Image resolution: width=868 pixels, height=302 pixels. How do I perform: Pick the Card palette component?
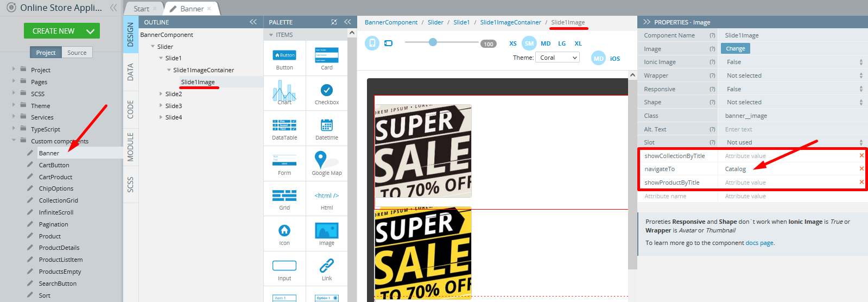click(327, 59)
